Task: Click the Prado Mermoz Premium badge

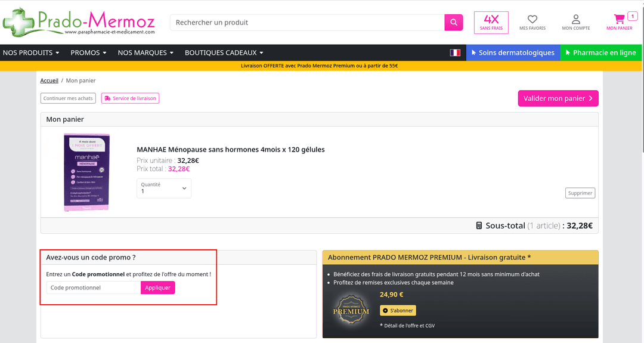Action: [x=351, y=309]
